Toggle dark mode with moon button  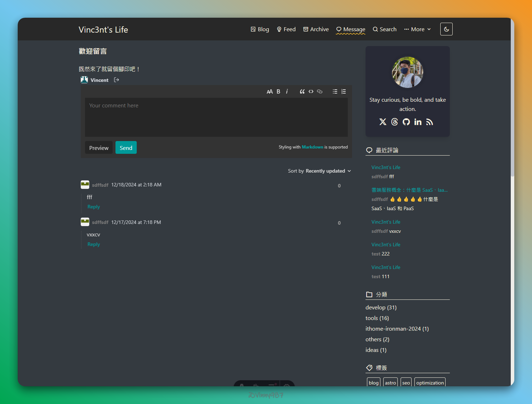446,29
